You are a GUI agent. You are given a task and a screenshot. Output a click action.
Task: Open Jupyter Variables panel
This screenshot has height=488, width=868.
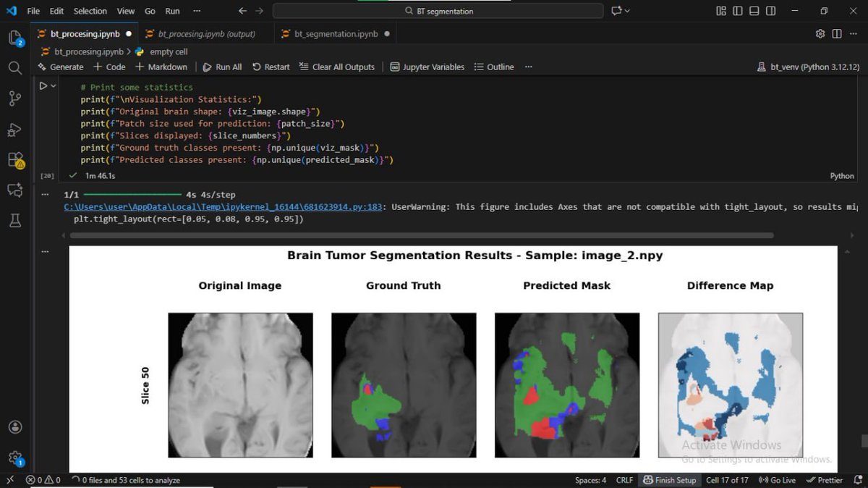[427, 67]
